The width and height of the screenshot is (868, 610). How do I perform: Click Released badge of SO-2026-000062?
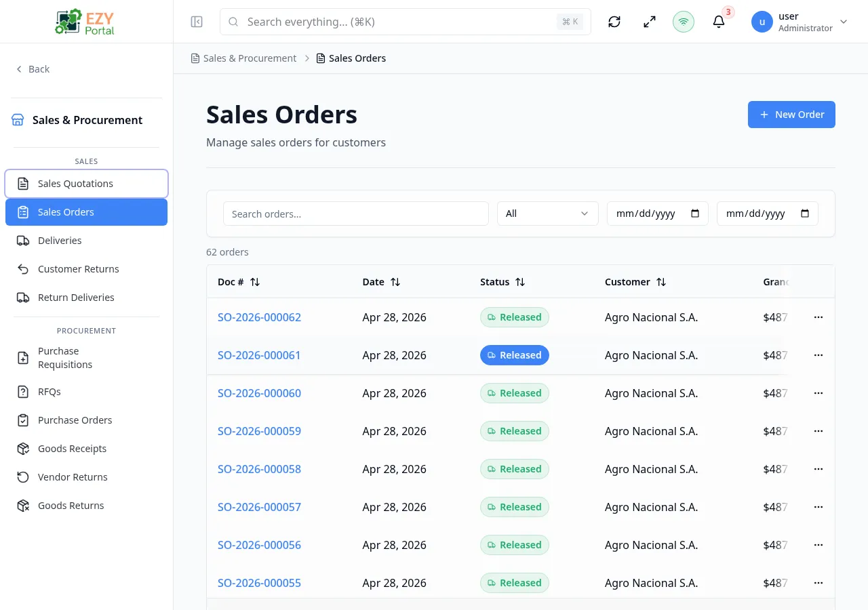[515, 317]
